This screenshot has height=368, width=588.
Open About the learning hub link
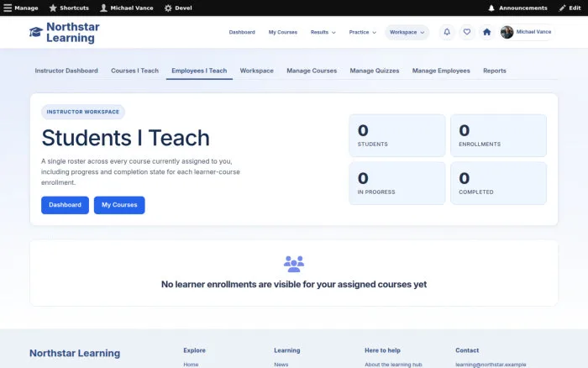point(393,365)
